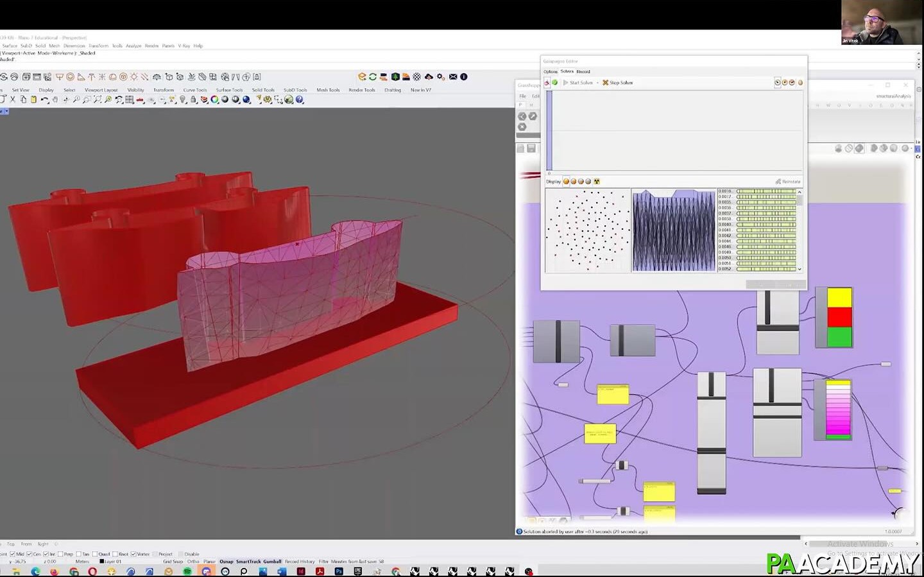Screen dimensions: 924x577
Task: Click the first orange sphere Display icon
Action: tap(566, 182)
